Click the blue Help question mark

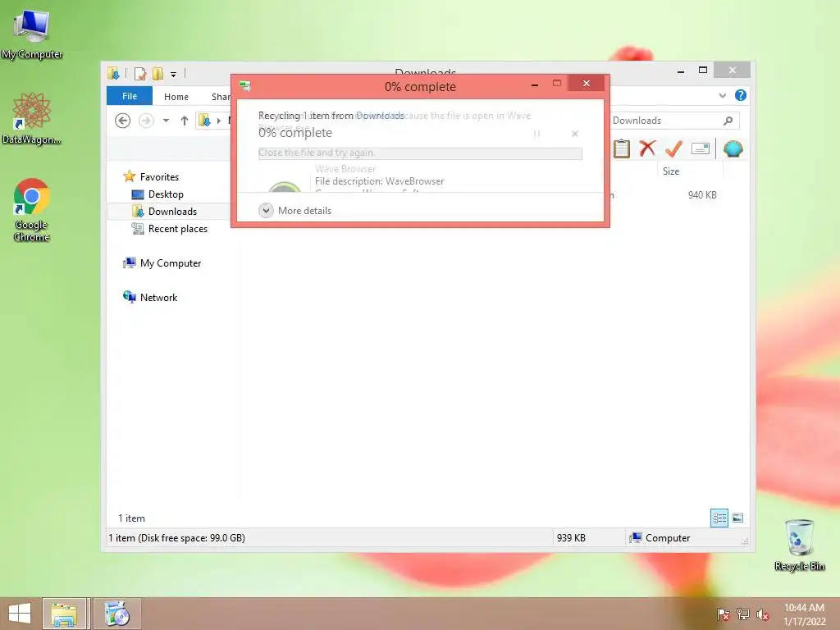click(x=741, y=95)
